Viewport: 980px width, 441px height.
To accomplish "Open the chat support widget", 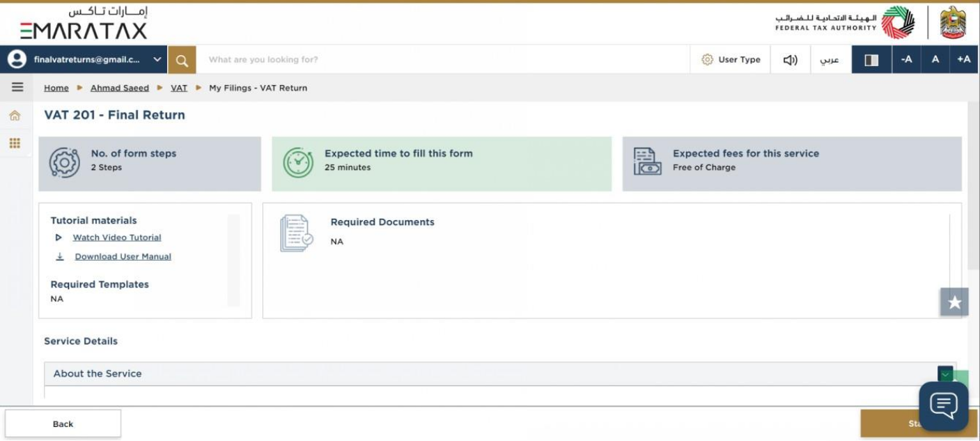I will 944,405.
